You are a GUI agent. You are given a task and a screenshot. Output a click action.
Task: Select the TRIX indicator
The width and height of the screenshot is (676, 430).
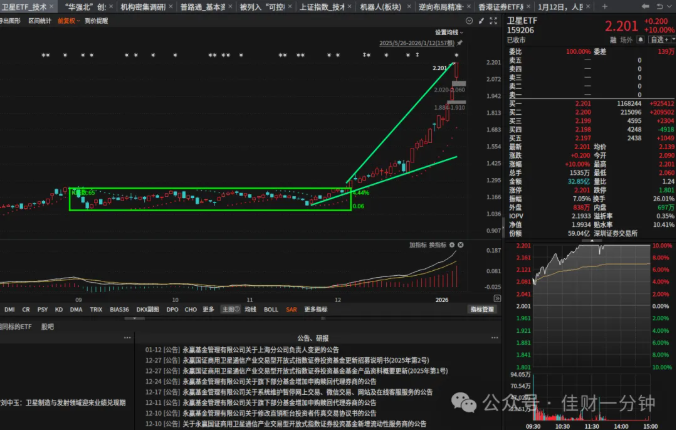tap(96, 310)
